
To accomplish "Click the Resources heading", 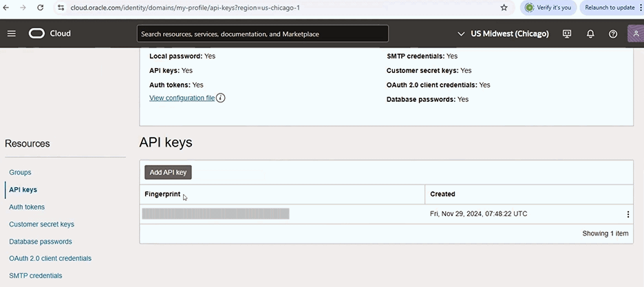I will pyautogui.click(x=27, y=144).
